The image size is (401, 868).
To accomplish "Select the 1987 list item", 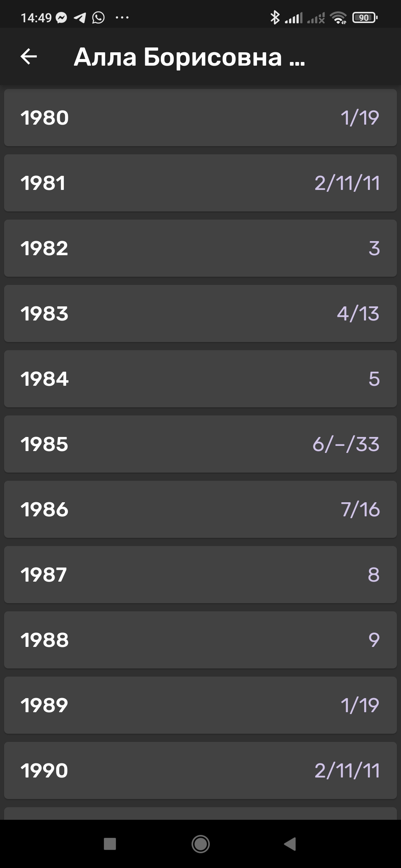I will click(200, 575).
